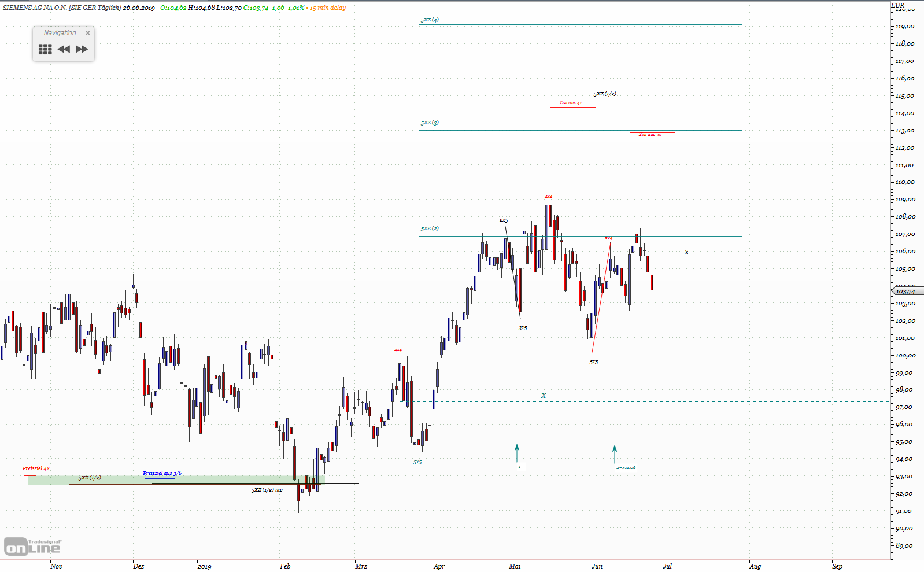This screenshot has width=924, height=572.
Task: Click the Mai label on time axis
Action: click(x=515, y=566)
